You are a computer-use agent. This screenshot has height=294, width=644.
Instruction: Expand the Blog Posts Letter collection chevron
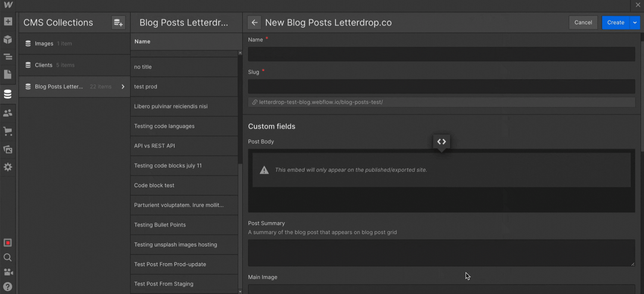tap(123, 87)
